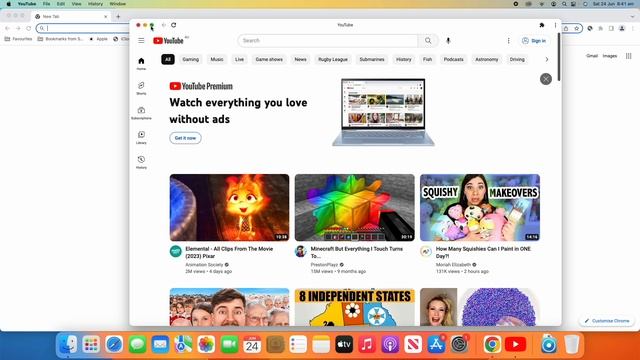Click into the YouTube search field
The width and height of the screenshot is (640, 360).
328,41
